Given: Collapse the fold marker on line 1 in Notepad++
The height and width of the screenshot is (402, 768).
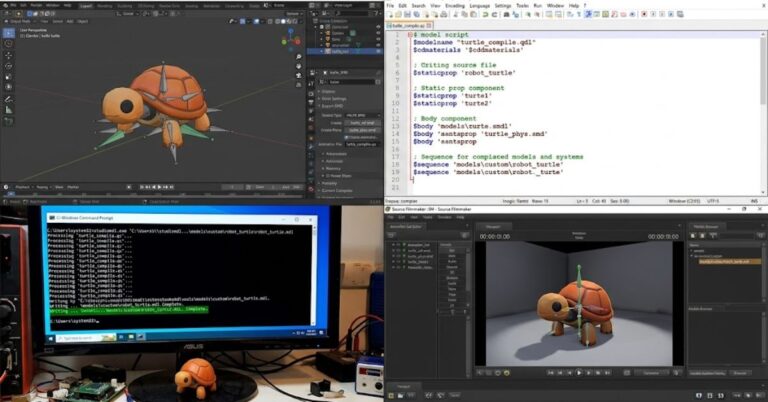Looking at the screenshot, I should point(410,35).
